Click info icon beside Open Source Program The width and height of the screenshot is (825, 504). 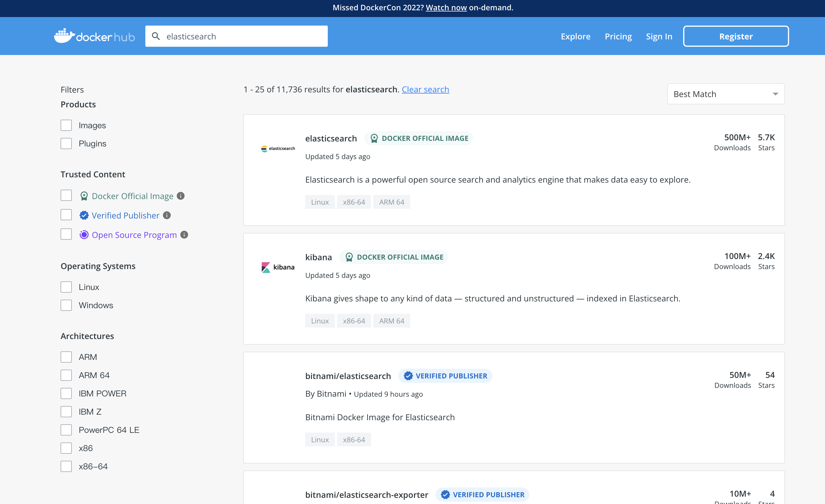click(x=184, y=235)
